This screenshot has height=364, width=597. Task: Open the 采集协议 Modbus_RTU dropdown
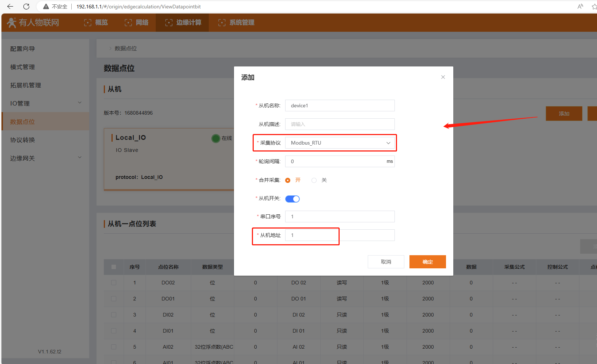click(x=340, y=143)
